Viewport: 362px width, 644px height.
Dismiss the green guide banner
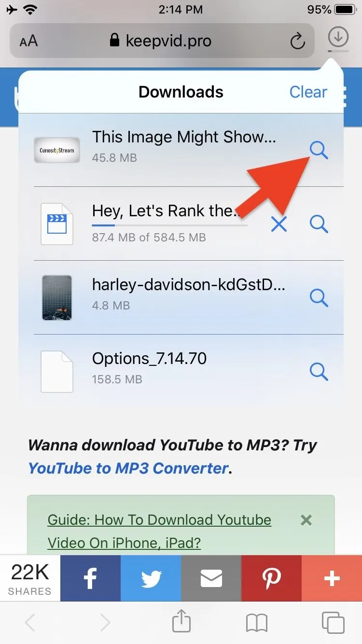pyautogui.click(x=306, y=520)
